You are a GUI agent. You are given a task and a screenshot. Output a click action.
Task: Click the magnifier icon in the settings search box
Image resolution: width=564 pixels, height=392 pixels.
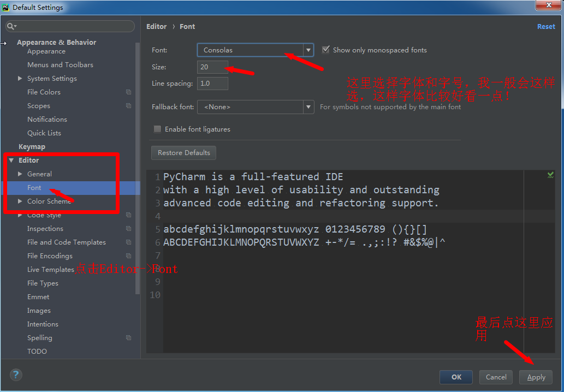coord(11,26)
